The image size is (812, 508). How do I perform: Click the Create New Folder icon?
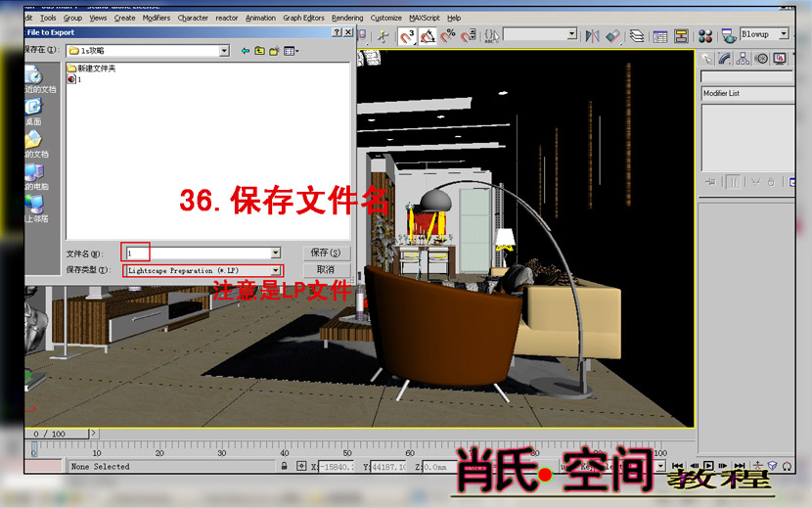point(274,51)
